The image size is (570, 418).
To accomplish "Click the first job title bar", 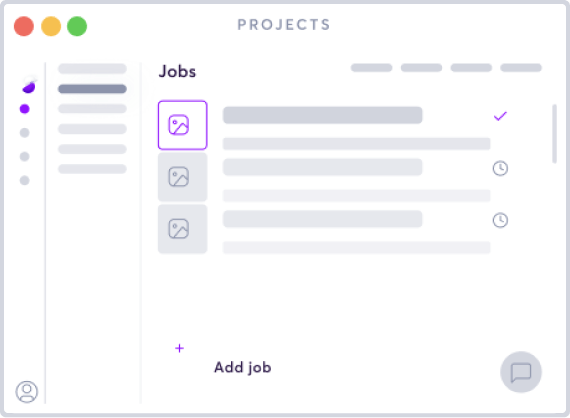I will click(x=322, y=115).
